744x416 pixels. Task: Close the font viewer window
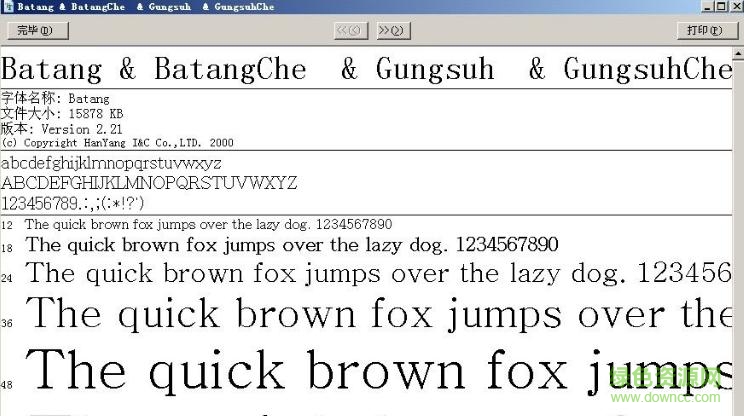pyautogui.click(x=735, y=7)
